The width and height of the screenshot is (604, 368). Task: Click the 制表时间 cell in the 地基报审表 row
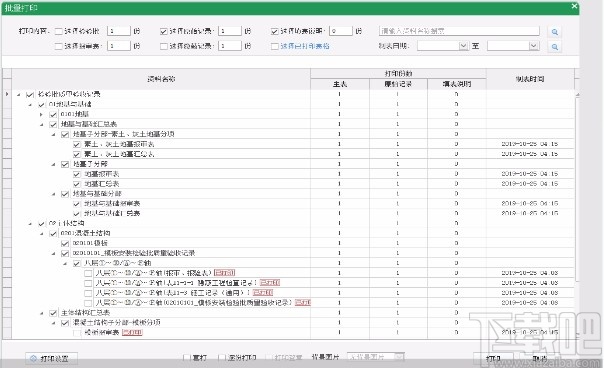pyautogui.click(x=530, y=174)
